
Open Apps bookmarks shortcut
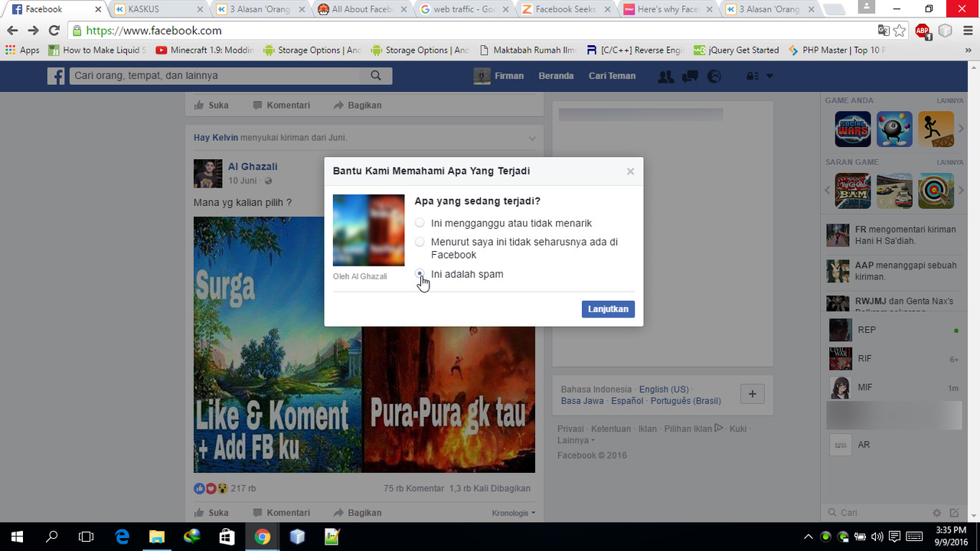[23, 51]
